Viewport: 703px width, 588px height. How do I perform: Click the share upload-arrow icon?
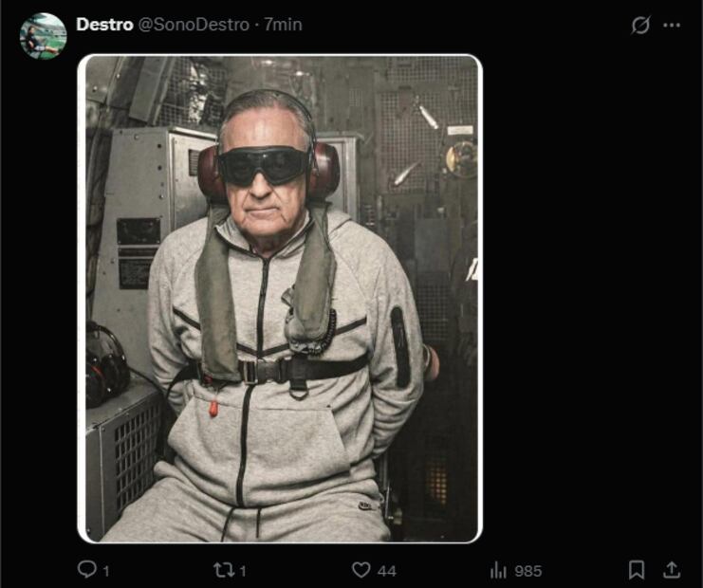point(671,569)
